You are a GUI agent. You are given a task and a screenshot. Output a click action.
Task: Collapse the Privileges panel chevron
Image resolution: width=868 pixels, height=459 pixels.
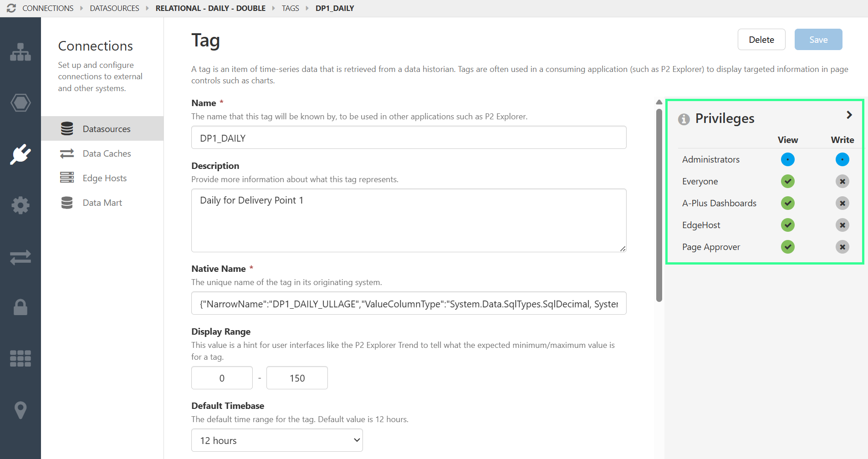tap(849, 115)
